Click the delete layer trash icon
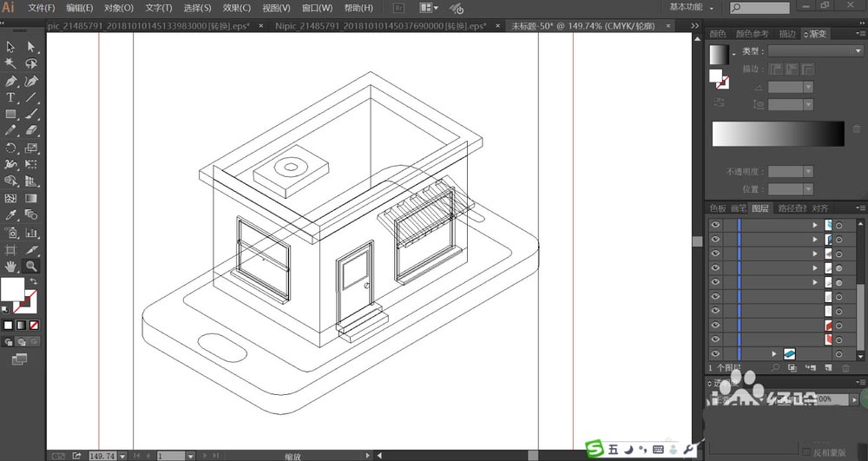This screenshot has height=461, width=868. point(845,367)
